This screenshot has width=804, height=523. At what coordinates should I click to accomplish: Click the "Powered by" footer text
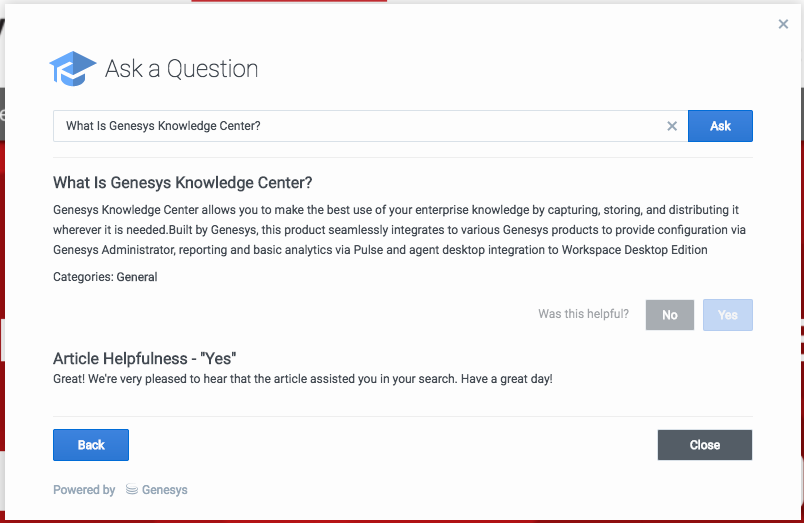(84, 490)
